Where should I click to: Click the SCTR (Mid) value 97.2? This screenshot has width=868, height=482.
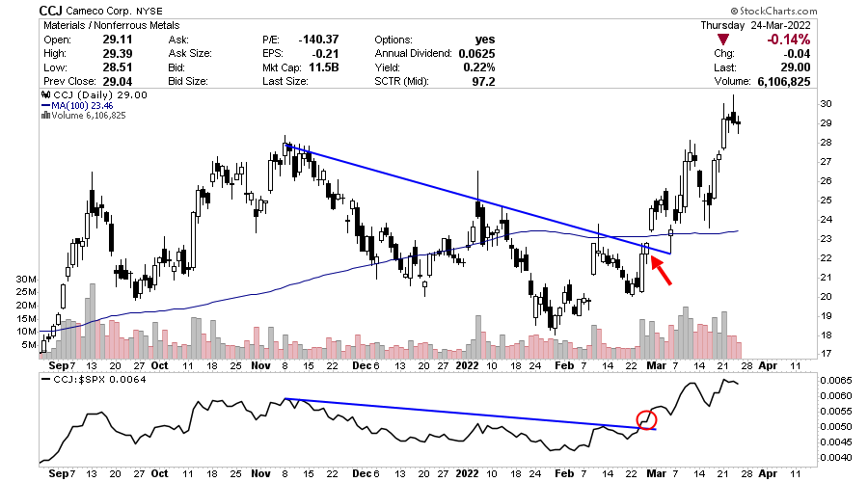[x=484, y=81]
